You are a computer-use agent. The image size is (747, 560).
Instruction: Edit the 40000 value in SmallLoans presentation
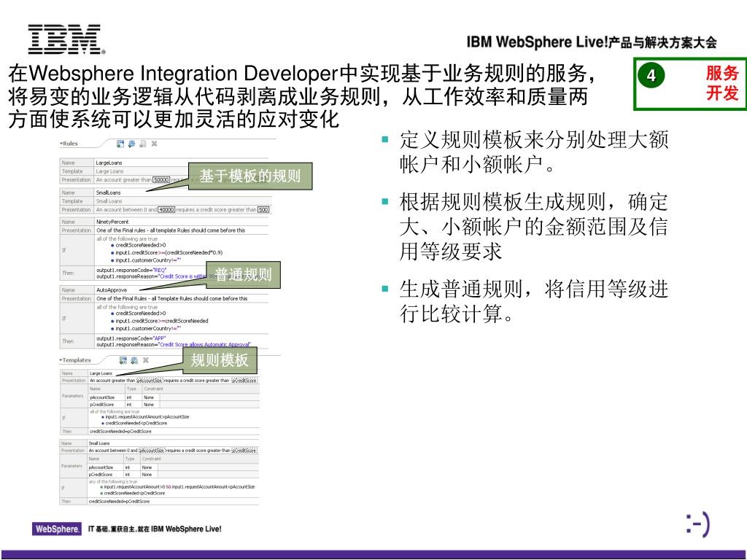coord(166,209)
